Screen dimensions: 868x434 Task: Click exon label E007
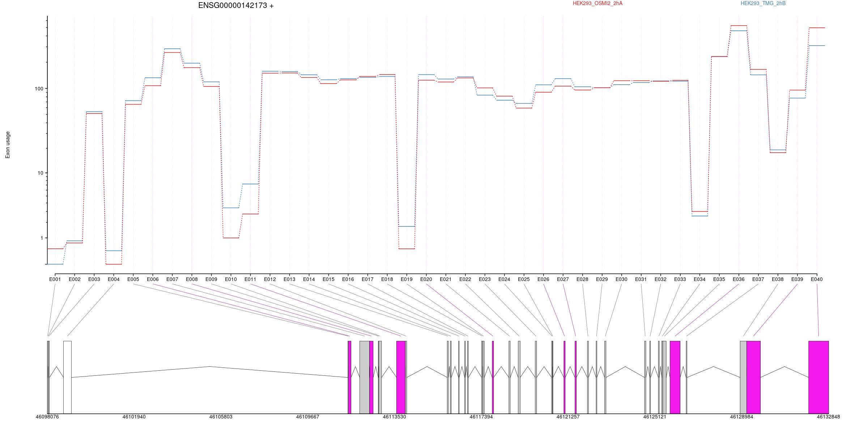[x=172, y=279]
